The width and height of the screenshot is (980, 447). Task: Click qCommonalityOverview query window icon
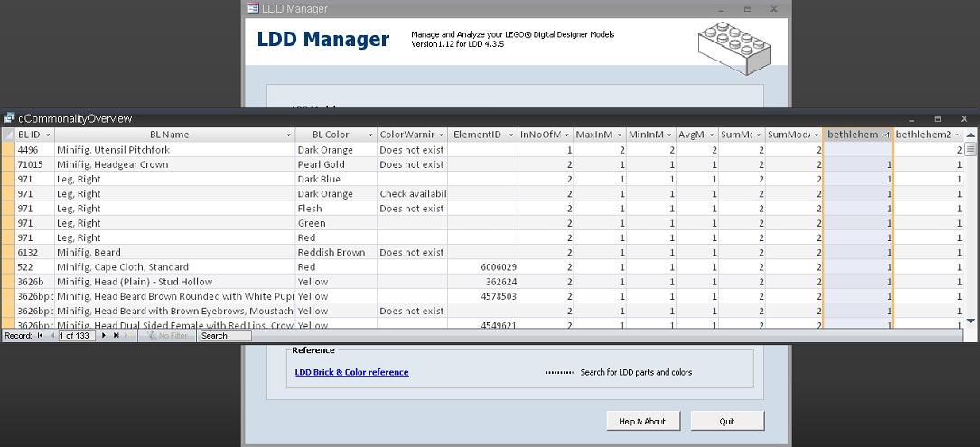[x=9, y=118]
